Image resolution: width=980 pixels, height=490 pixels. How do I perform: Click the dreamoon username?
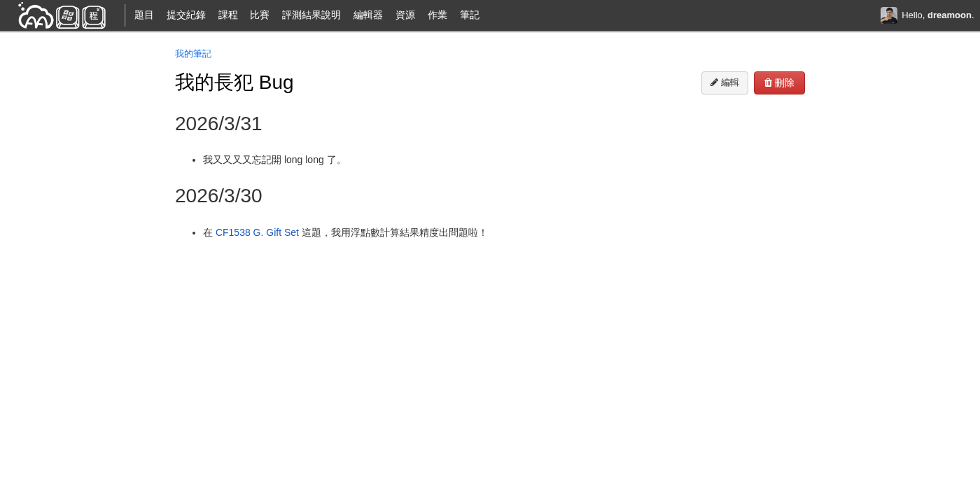[948, 15]
